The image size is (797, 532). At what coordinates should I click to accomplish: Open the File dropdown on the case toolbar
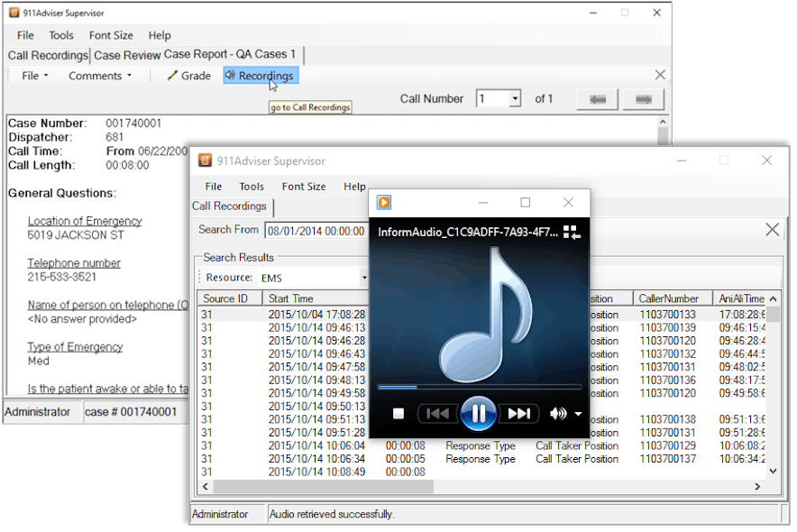click(32, 76)
